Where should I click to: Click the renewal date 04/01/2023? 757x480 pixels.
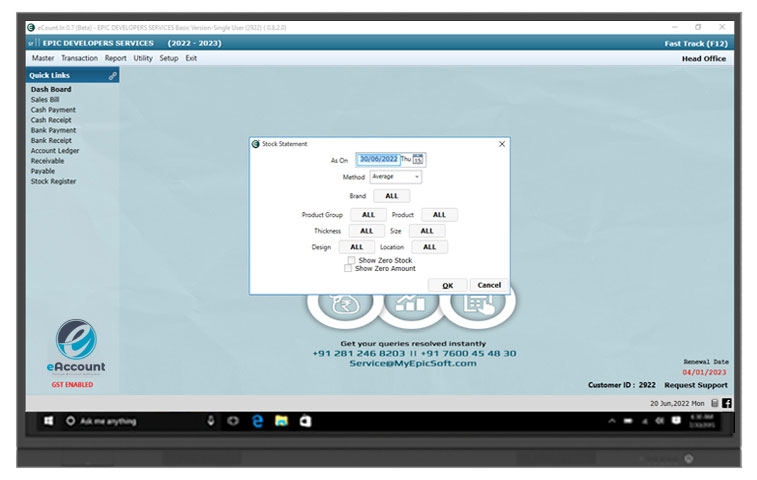[704, 372]
